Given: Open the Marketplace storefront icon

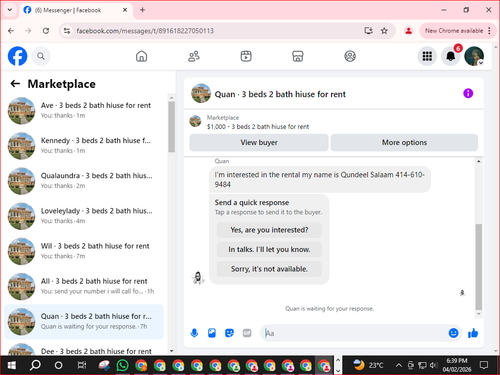Looking at the screenshot, I should pos(298,56).
